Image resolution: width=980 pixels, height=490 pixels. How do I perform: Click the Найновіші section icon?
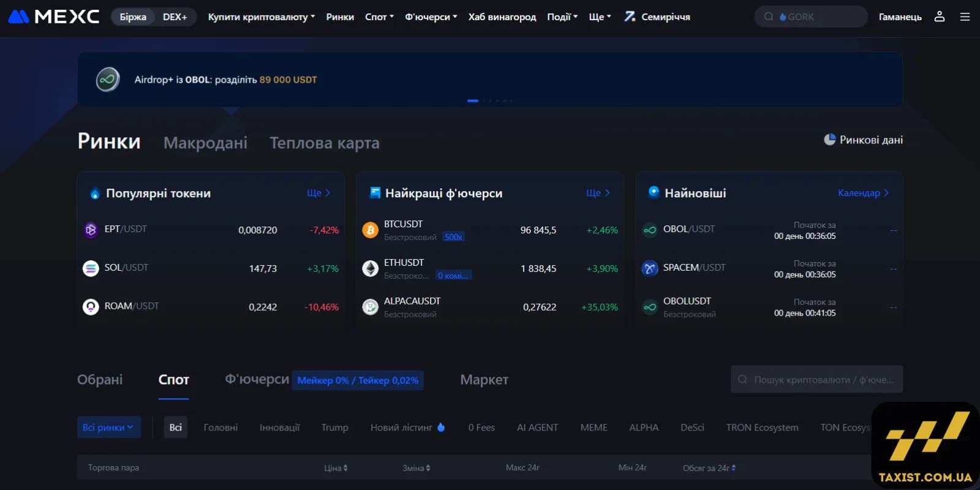[x=654, y=192]
